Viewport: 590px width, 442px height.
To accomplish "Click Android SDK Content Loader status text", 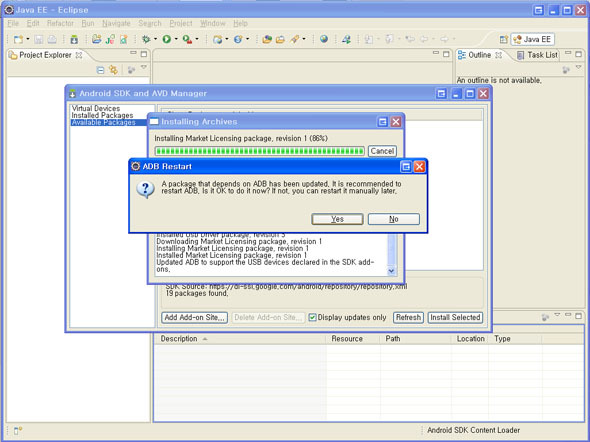I will [x=473, y=430].
